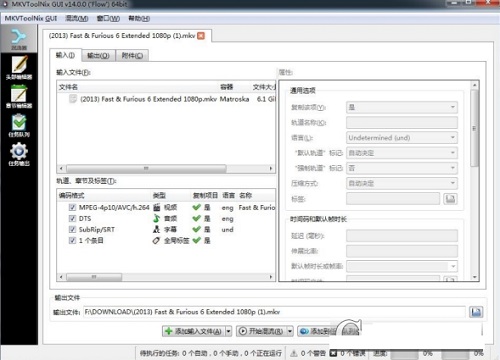Image resolution: width=500 pixels, height=360 pixels.
Task: Click Start muxing (开始混流) button
Action: point(262,331)
